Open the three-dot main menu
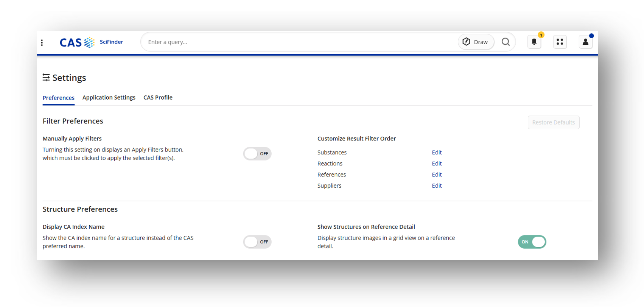This screenshot has height=307, width=644. point(42,42)
